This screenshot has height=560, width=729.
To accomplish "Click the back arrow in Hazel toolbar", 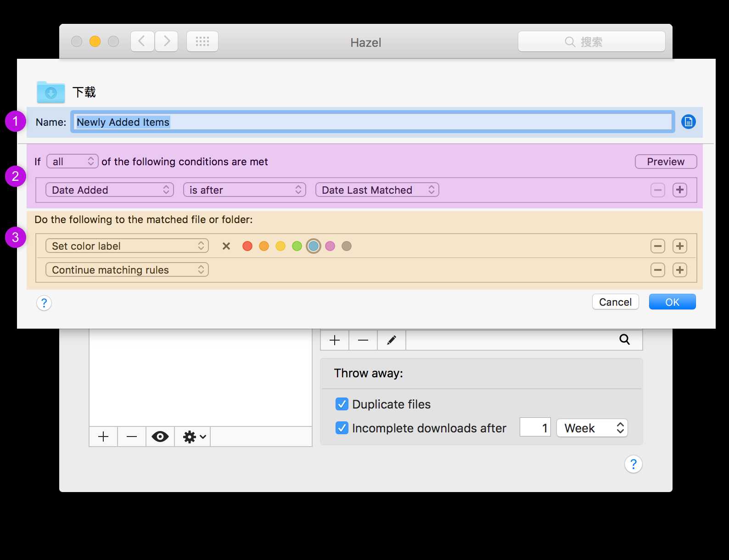I will coord(142,42).
